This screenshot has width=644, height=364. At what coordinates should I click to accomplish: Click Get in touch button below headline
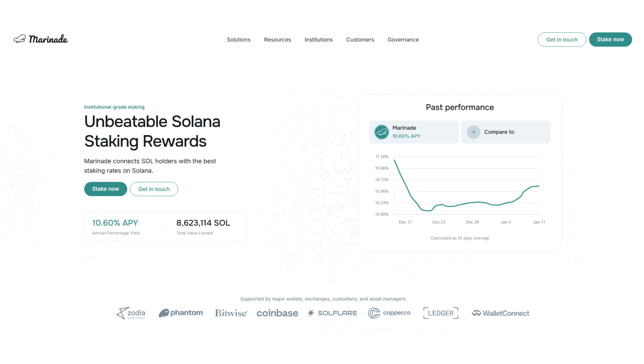point(154,189)
